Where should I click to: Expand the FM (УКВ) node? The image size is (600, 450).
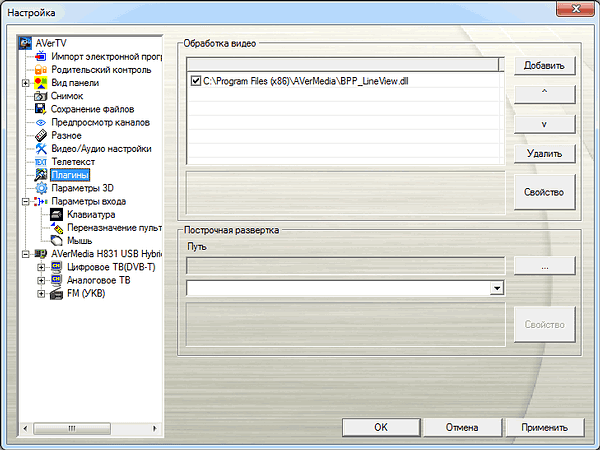[x=41, y=293]
